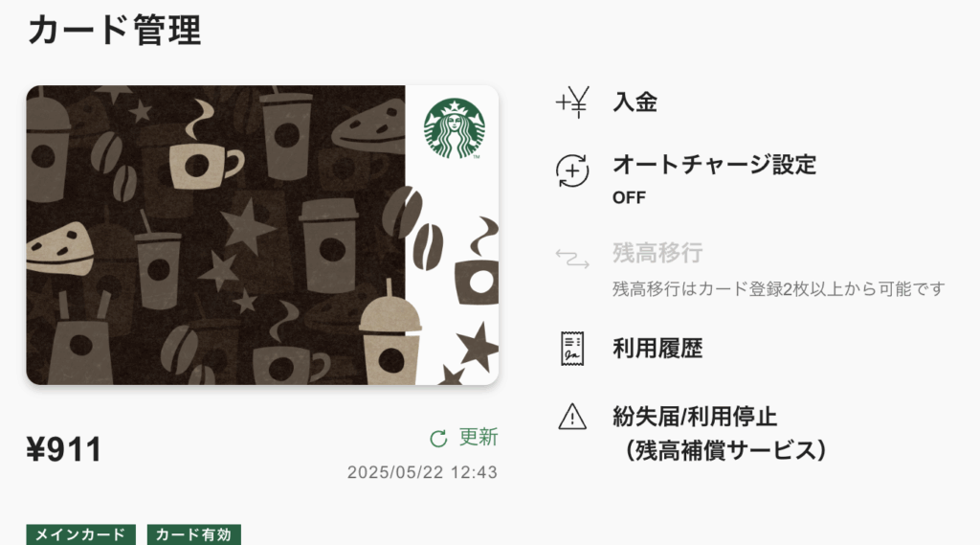The width and height of the screenshot is (980, 545).
Task: Select the メインカード badge
Action: click(x=80, y=534)
